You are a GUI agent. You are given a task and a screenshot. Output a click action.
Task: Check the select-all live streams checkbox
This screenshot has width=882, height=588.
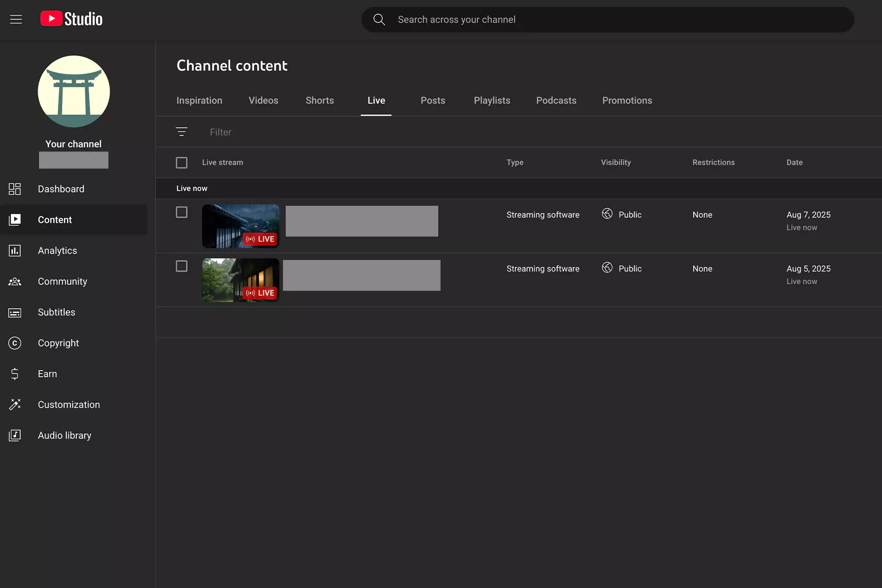(181, 162)
